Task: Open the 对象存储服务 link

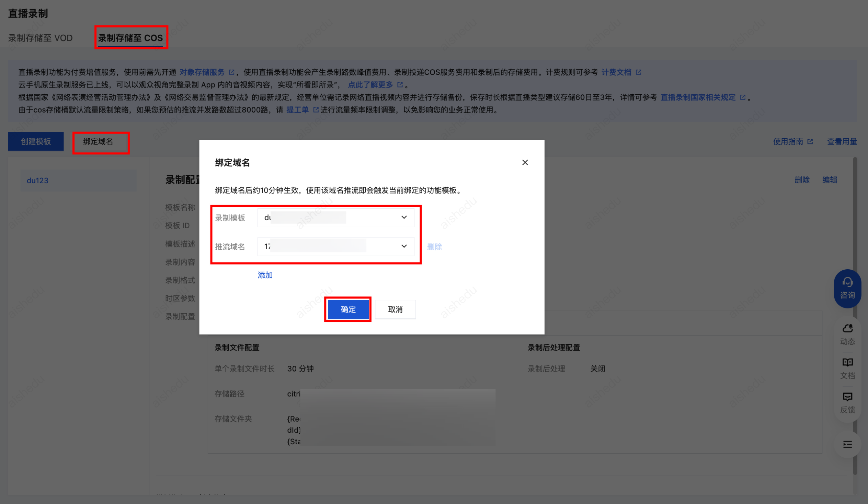Action: pos(202,72)
